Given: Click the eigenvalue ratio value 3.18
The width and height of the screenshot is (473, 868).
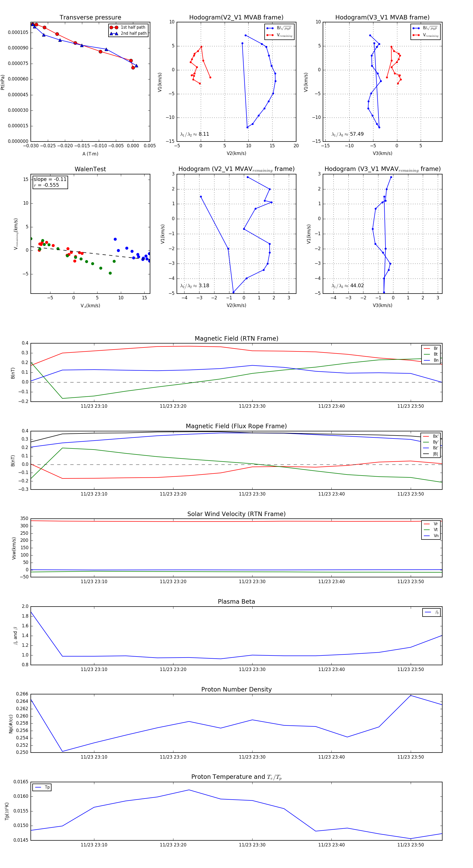Looking at the screenshot, I should coord(204,285).
